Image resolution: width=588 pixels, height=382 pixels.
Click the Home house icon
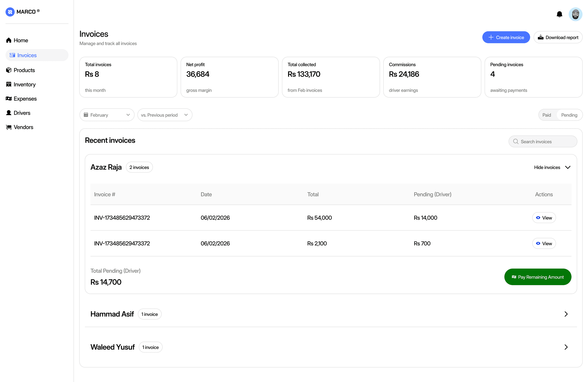[x=9, y=40]
